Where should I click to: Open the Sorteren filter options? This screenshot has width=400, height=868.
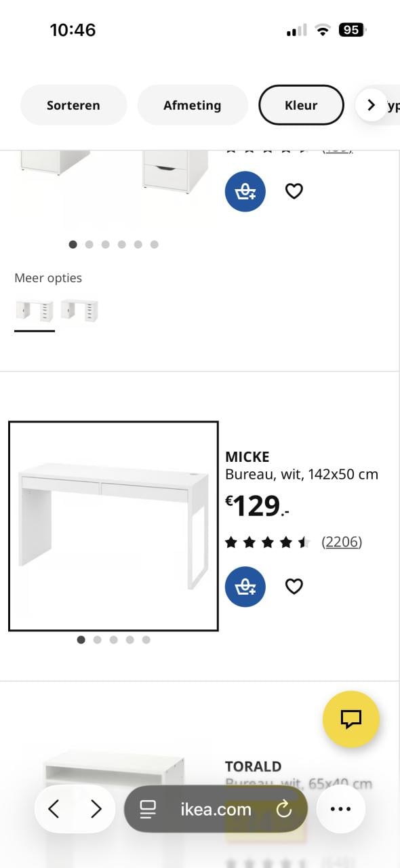(x=73, y=105)
